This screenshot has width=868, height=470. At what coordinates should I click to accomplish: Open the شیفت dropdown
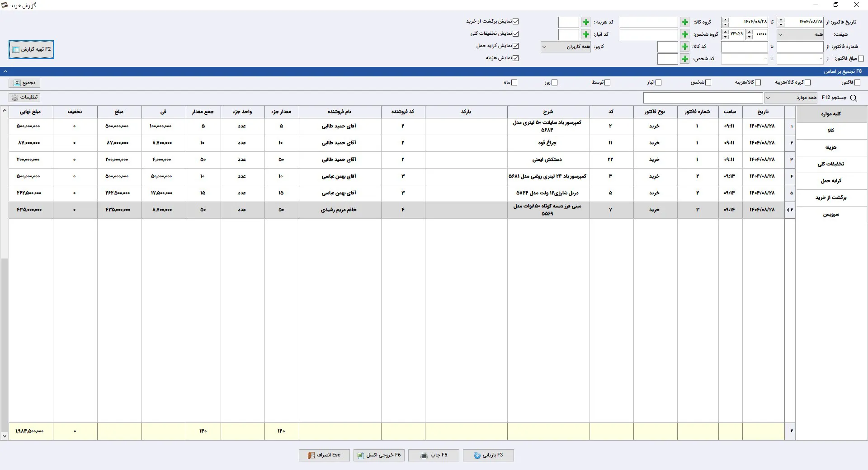(x=800, y=34)
